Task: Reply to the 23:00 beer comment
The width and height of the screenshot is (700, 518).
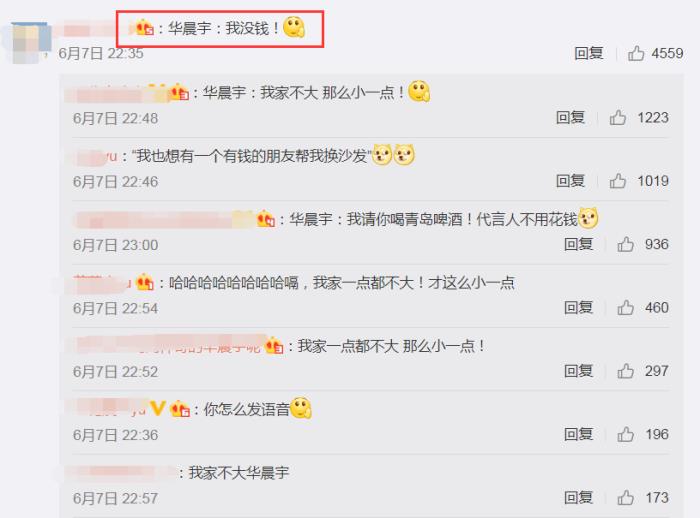Action: (579, 245)
